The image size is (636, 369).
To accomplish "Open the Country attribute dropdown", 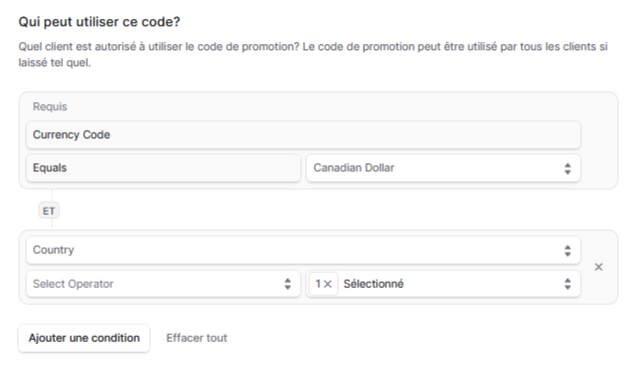I will coord(303,250).
